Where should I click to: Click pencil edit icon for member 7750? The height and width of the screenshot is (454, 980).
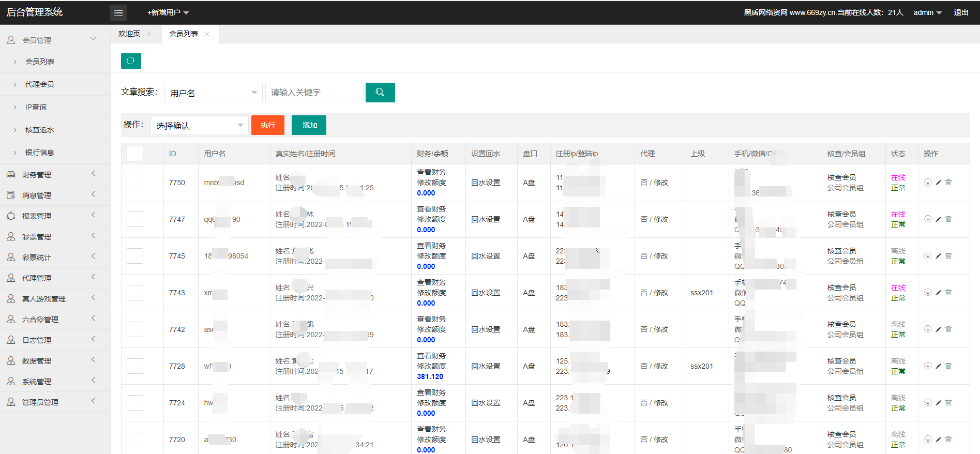click(938, 183)
